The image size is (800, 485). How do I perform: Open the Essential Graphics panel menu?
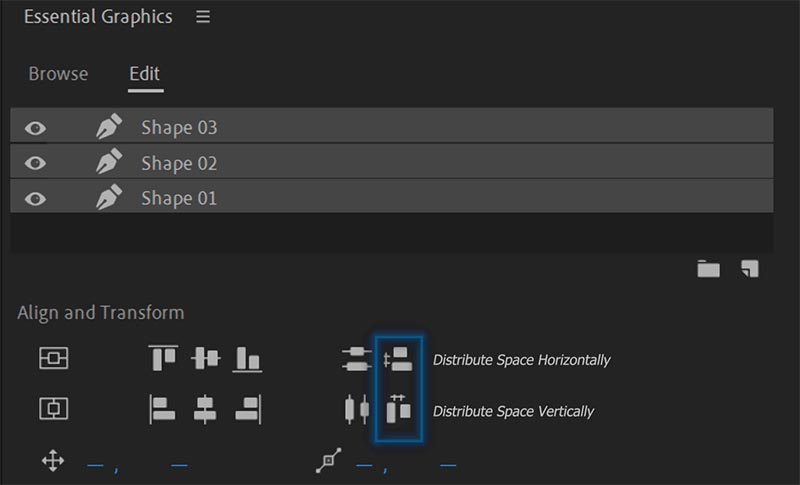click(x=203, y=18)
